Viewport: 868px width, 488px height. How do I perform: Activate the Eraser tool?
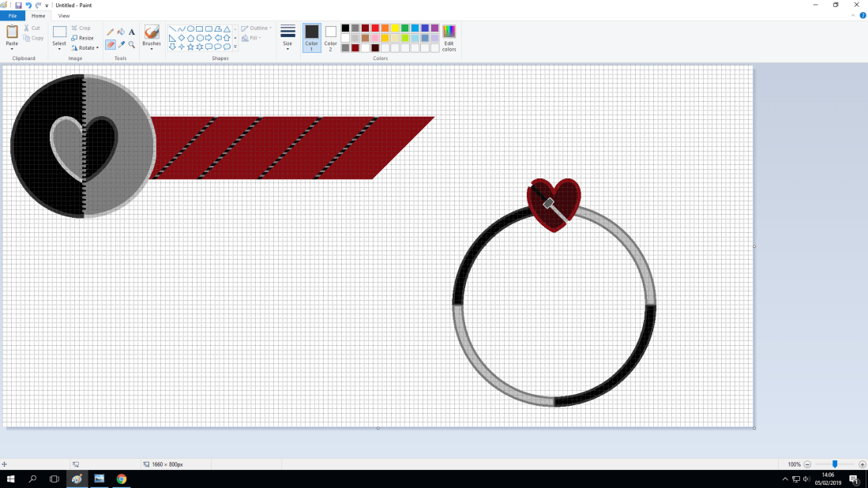pos(111,45)
